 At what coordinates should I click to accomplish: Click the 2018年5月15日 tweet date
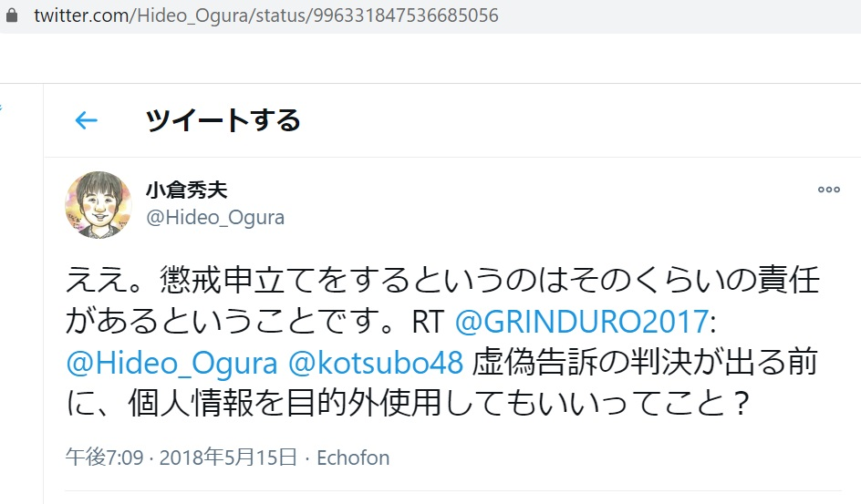[x=228, y=458]
